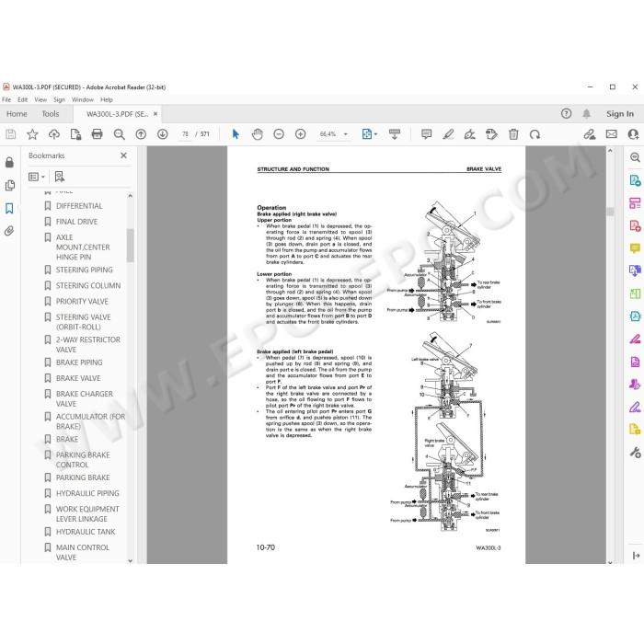This screenshot has height=644, width=644.
Task: Open Export PDF tool in right pane
Action: pos(635,180)
